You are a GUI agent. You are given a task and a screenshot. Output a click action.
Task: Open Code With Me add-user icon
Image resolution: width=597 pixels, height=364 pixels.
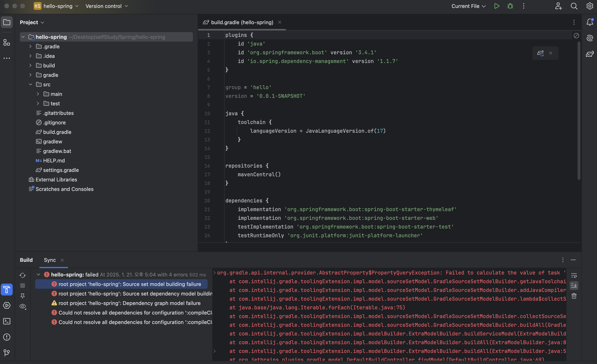coord(559,6)
